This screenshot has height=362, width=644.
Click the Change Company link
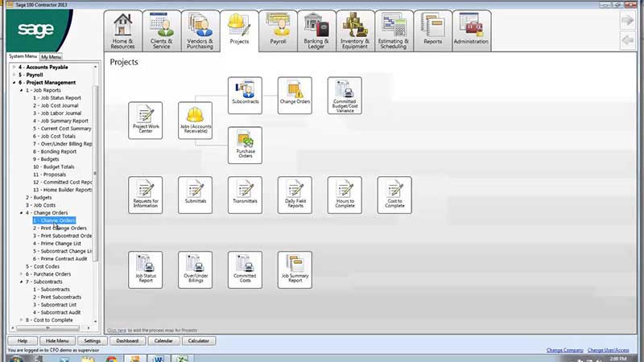click(x=565, y=350)
